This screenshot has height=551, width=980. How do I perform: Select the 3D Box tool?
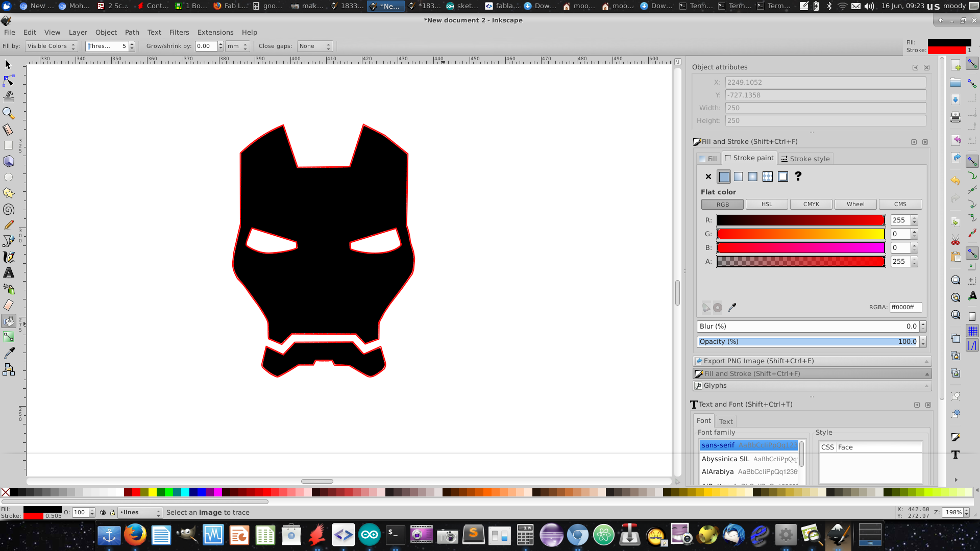(8, 161)
